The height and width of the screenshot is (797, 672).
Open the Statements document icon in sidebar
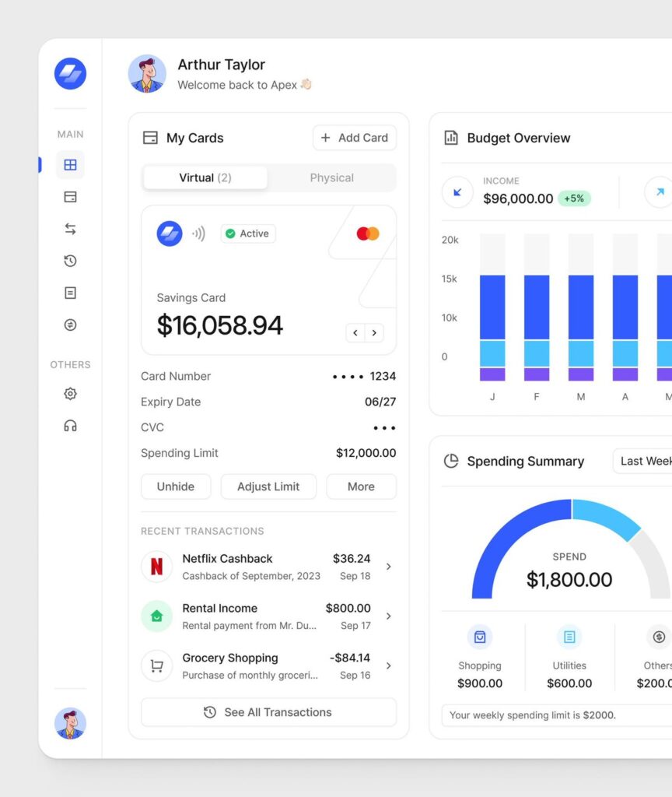[x=70, y=293]
